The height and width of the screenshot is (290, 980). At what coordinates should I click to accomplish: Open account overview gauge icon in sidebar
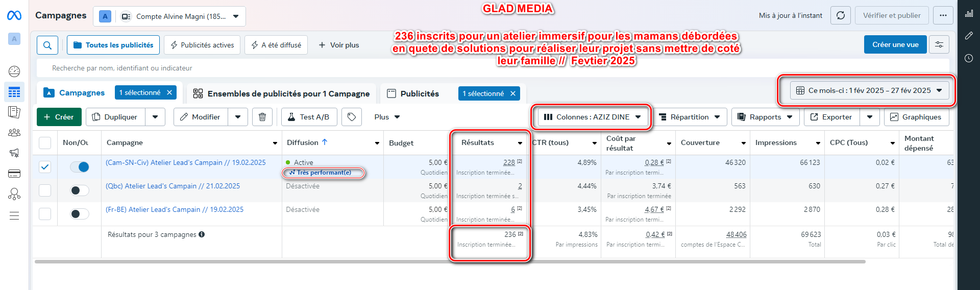coord(14,71)
